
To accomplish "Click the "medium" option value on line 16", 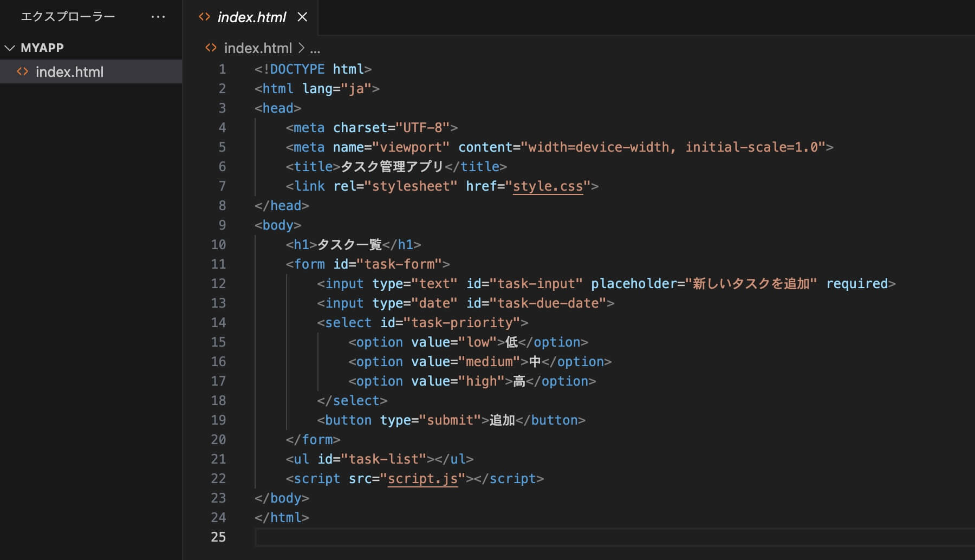I will [489, 362].
